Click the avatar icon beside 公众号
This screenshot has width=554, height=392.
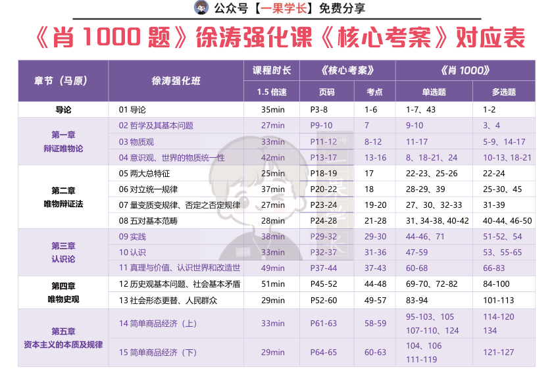pos(201,8)
